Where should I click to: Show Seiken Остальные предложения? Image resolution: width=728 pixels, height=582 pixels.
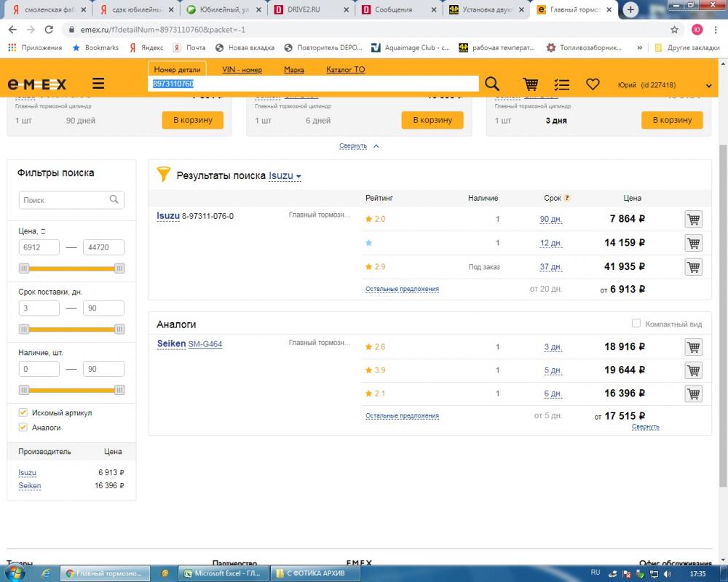coord(402,415)
